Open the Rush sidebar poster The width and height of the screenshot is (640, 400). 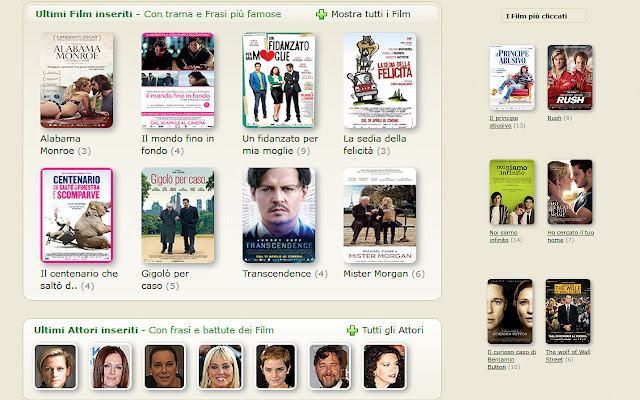(x=570, y=78)
